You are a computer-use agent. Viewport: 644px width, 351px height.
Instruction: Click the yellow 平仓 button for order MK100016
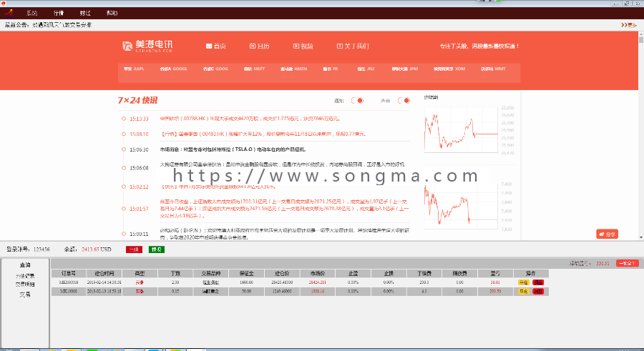[x=523, y=282]
